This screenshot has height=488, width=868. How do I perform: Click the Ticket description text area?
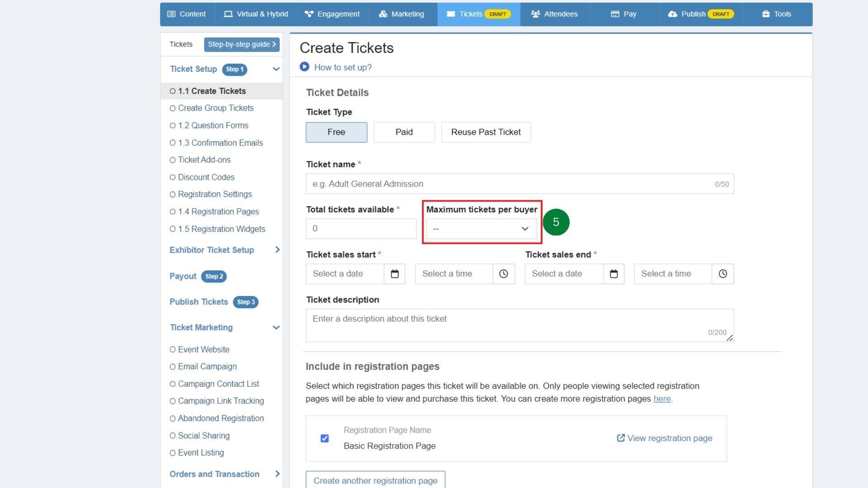(520, 325)
